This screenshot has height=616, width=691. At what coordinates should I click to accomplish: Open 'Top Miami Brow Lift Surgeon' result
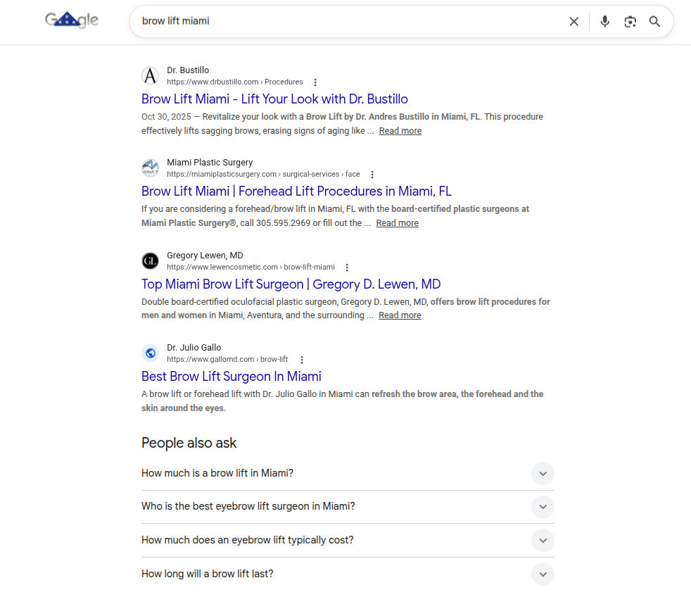(291, 284)
